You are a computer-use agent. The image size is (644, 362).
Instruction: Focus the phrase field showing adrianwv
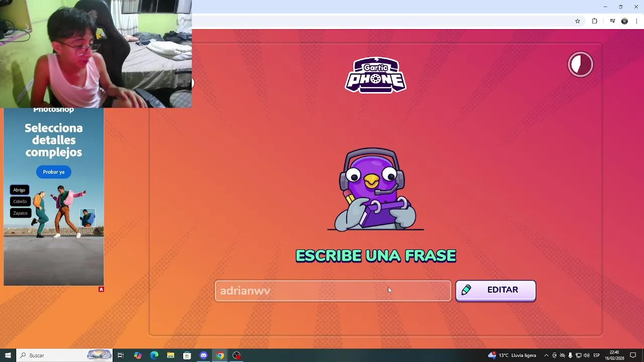(333, 291)
